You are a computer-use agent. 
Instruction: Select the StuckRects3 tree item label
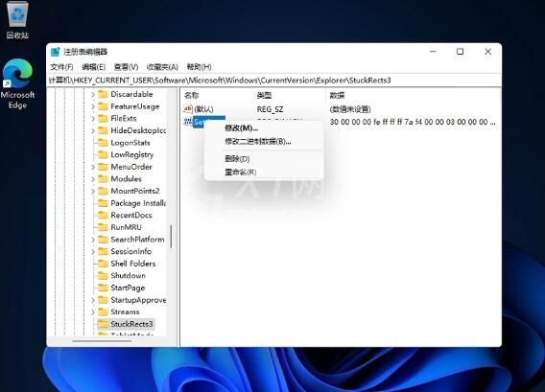(x=131, y=324)
